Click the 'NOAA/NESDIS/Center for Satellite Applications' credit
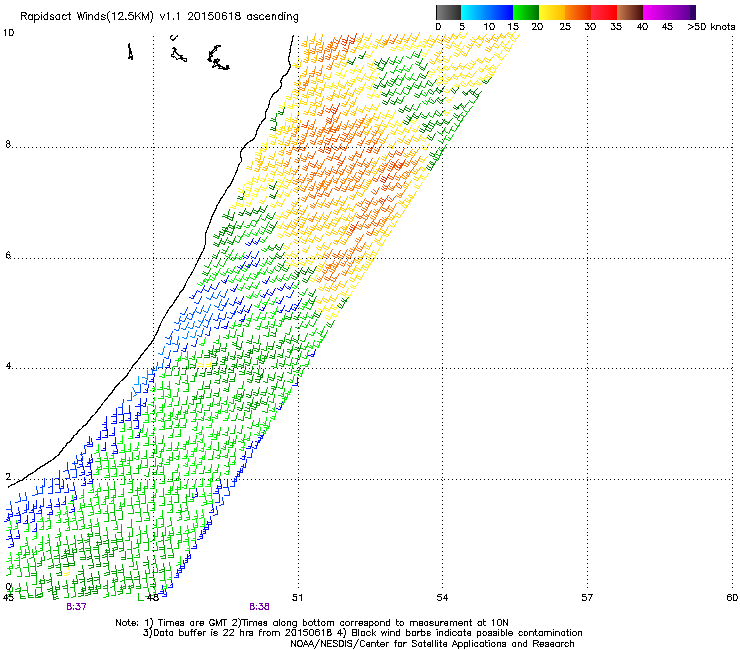This screenshot has width=740, height=650. [399, 644]
